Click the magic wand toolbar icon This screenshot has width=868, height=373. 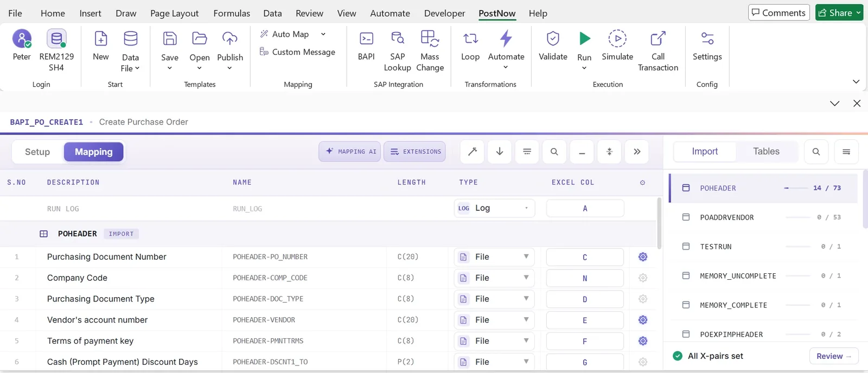[x=473, y=152]
